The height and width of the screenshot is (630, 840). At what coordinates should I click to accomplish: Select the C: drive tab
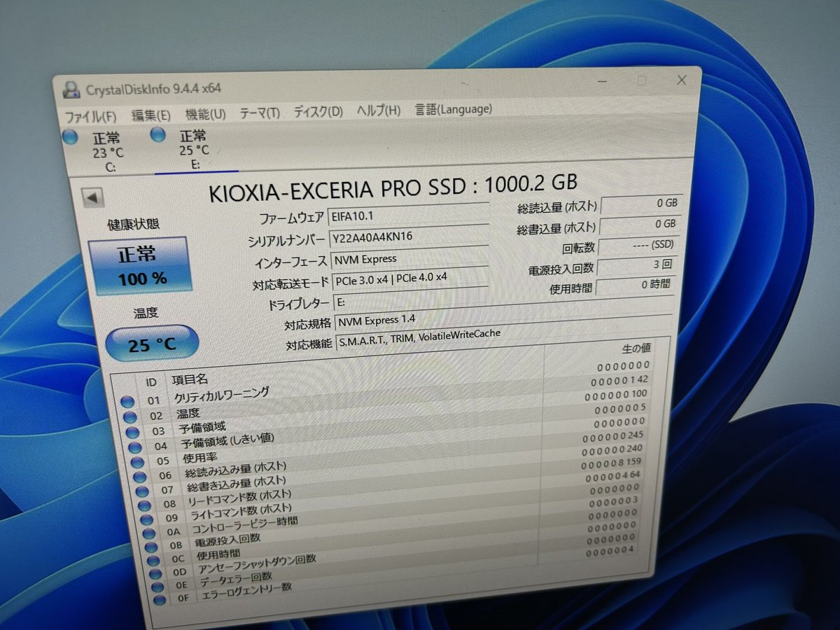coord(108,152)
